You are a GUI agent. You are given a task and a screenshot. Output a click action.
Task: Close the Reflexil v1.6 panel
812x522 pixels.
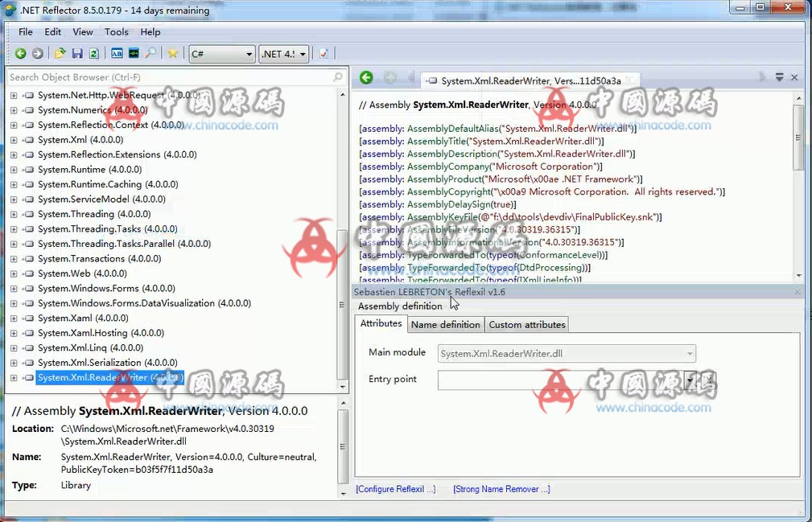coord(798,292)
